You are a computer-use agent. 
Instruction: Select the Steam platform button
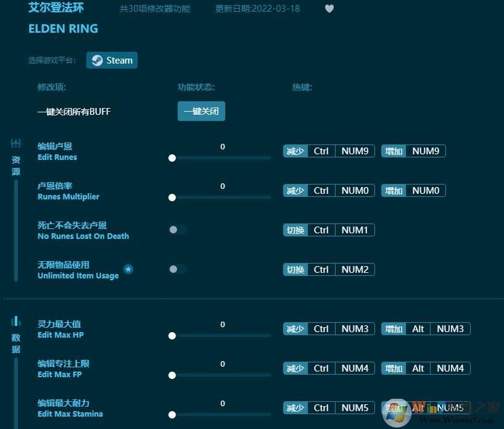[112, 60]
